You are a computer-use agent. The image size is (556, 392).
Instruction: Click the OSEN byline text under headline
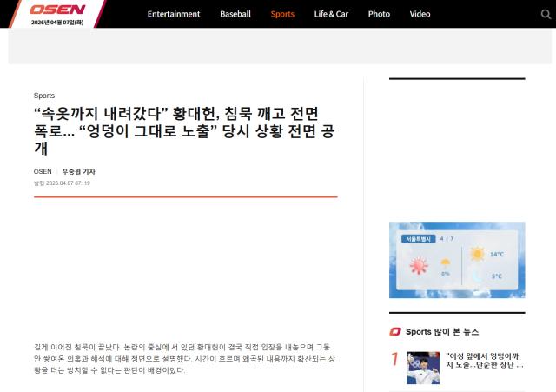pos(42,171)
